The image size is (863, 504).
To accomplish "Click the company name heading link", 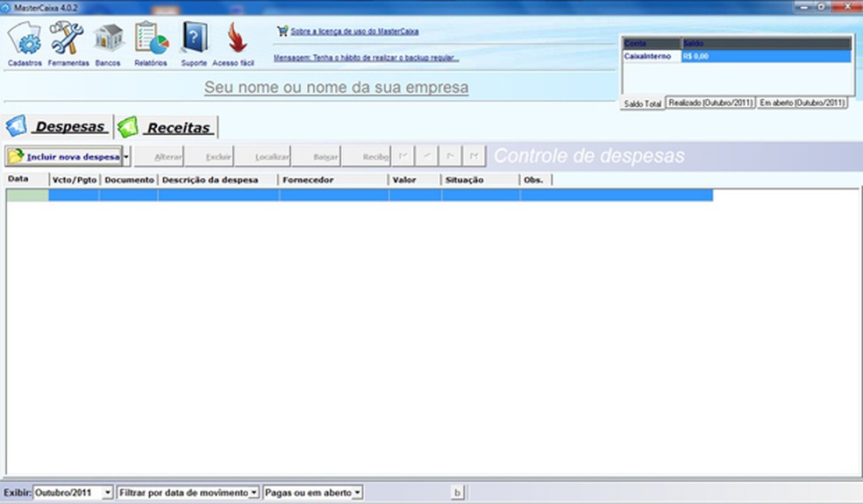I will click(336, 88).
